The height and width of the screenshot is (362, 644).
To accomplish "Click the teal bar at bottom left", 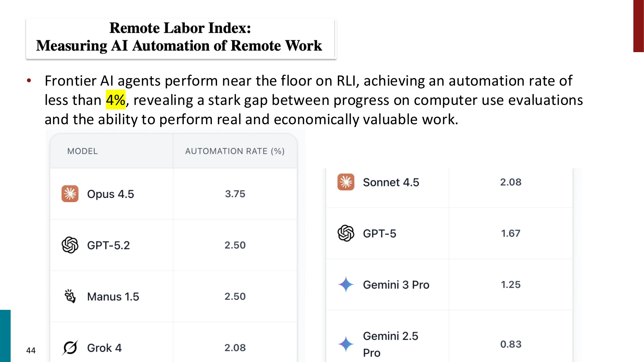I will click(x=5, y=336).
